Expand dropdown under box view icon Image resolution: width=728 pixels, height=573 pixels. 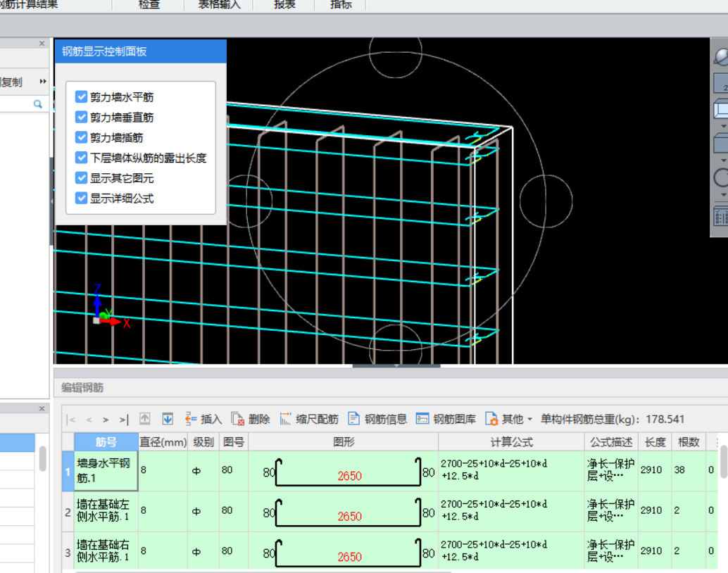coord(723,126)
